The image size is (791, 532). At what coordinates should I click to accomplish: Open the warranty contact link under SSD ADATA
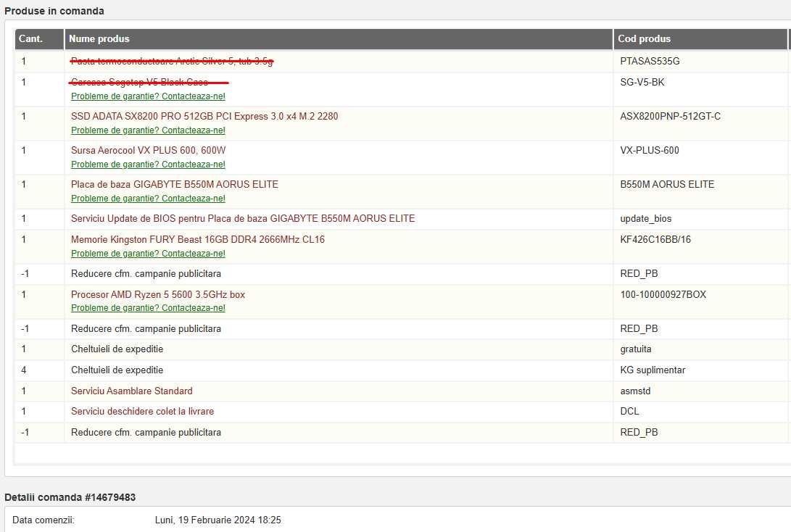pos(149,130)
